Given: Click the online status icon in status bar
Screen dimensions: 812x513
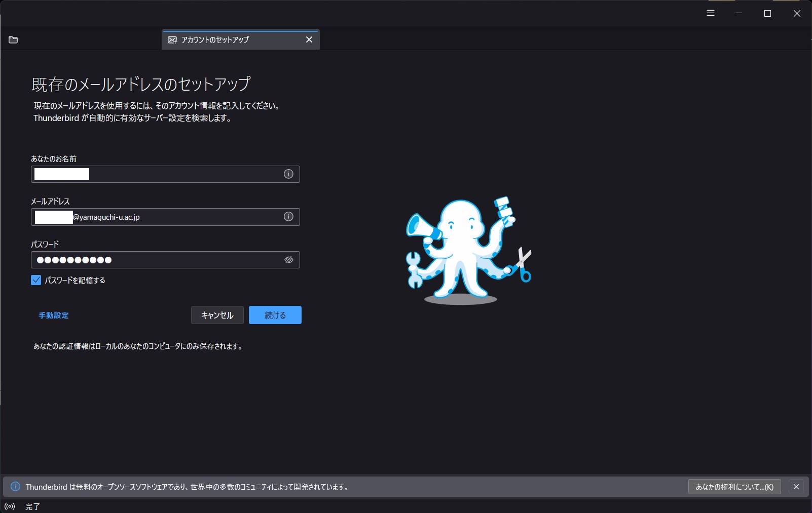Looking at the screenshot, I should coord(10,506).
